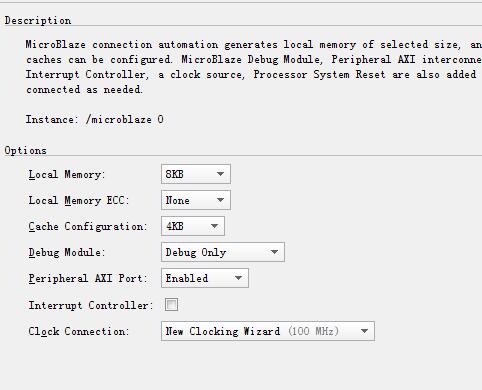Click the Clock Connection label
The width and height of the screenshot is (482, 390).
(79, 331)
